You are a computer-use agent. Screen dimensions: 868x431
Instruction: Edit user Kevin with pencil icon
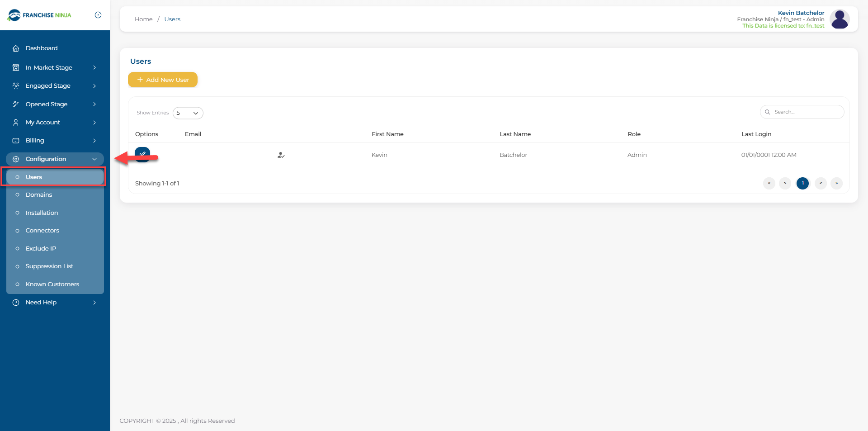[x=142, y=155]
